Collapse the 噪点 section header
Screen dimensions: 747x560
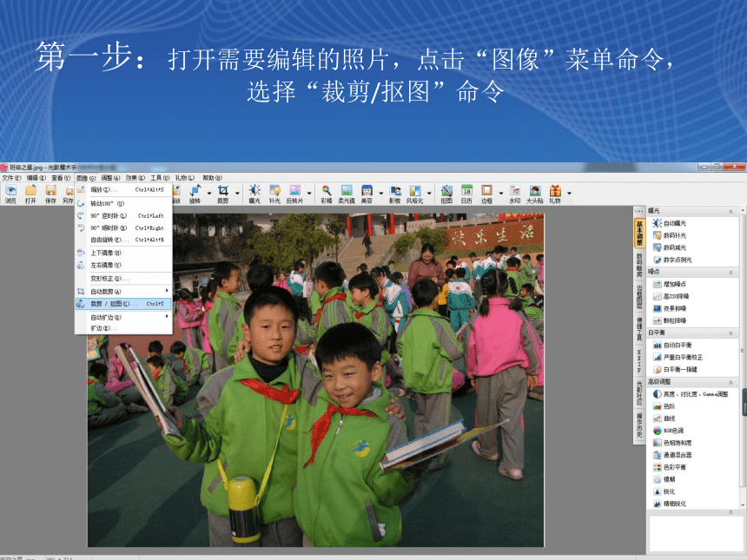pyautogui.click(x=730, y=273)
